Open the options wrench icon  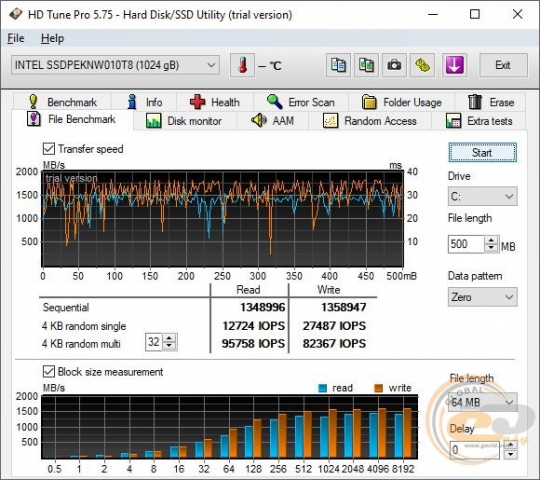coord(422,65)
